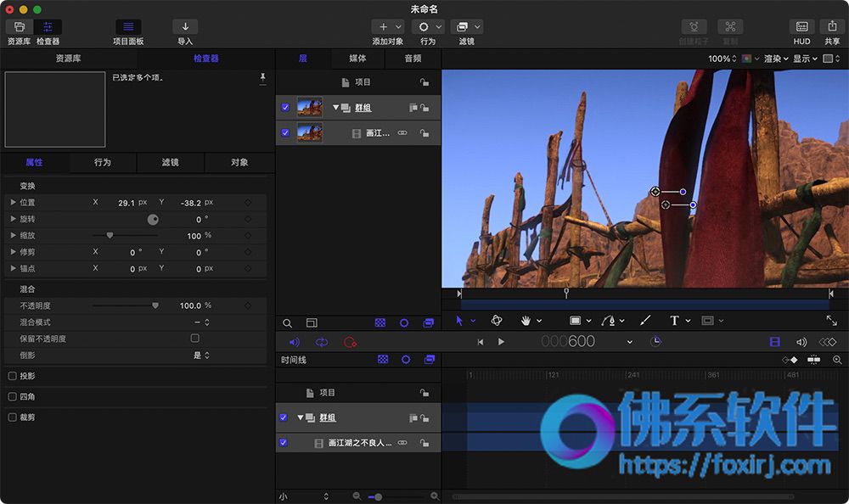Screen dimensions: 849x504
Task: Open the 添加对象 menu
Action: [x=388, y=27]
